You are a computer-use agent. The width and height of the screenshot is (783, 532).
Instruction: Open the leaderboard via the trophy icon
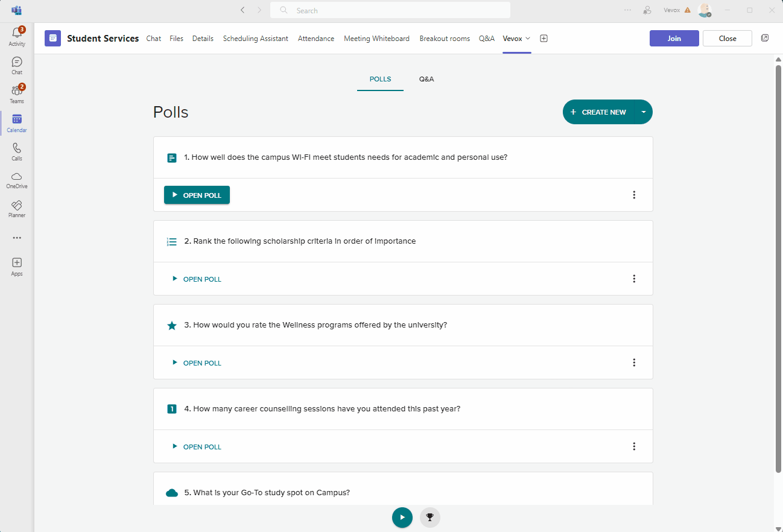point(430,517)
